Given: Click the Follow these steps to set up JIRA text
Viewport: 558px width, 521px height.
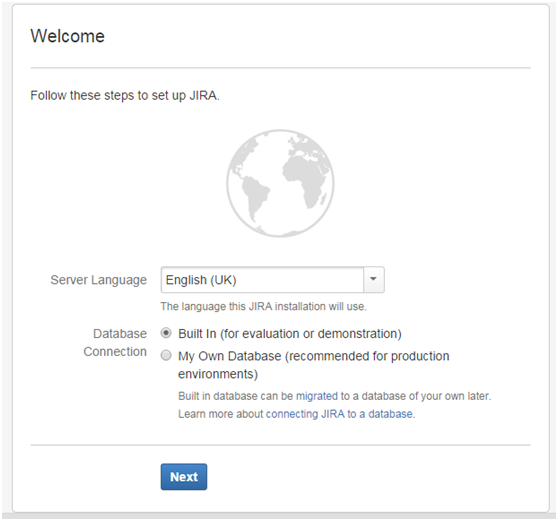Looking at the screenshot, I should pos(125,95).
